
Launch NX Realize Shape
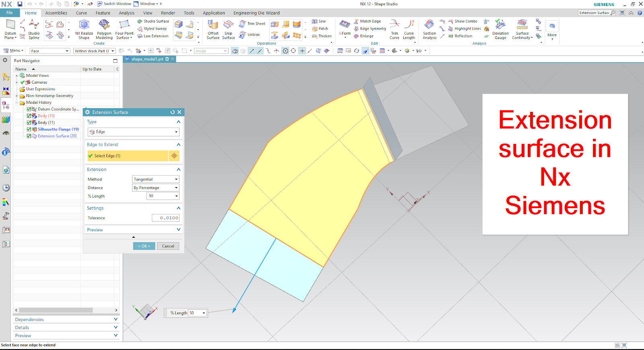[x=84, y=29]
